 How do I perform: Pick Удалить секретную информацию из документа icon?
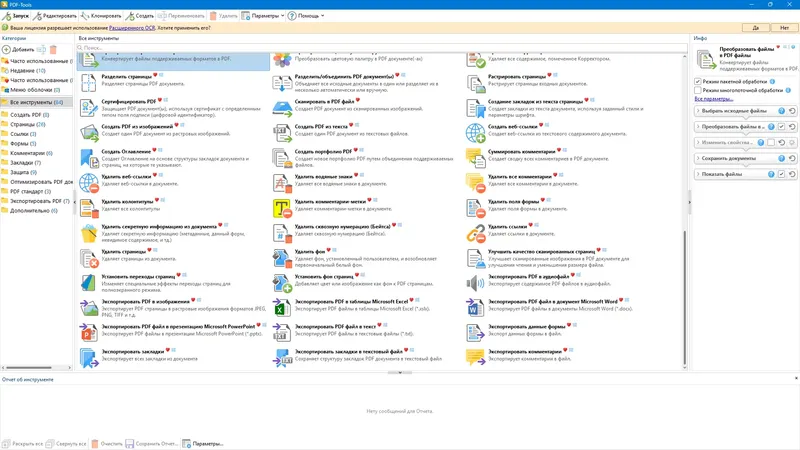pyautogui.click(x=89, y=233)
